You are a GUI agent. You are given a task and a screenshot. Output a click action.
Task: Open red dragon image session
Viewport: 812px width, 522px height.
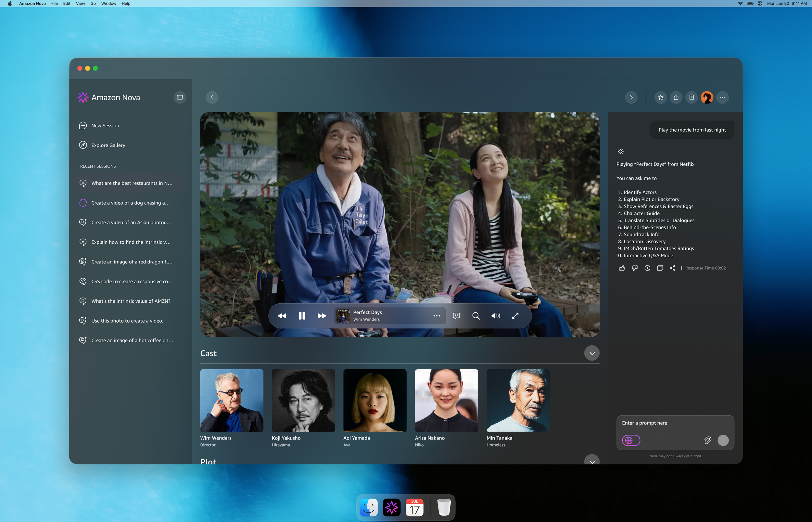point(131,262)
